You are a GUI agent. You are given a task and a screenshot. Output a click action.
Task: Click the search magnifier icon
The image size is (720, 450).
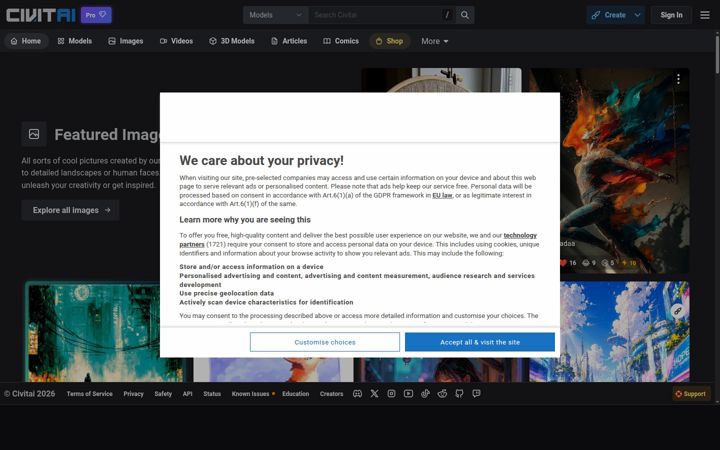pyautogui.click(x=465, y=15)
